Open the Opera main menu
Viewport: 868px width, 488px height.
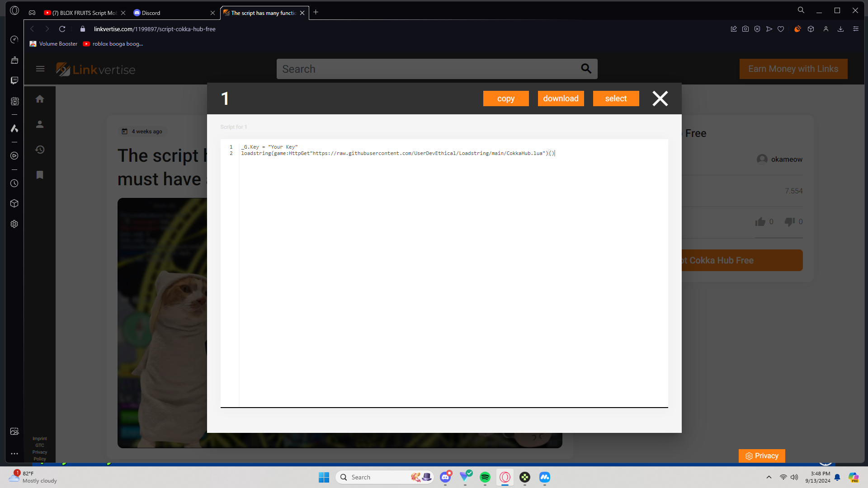coord(14,10)
